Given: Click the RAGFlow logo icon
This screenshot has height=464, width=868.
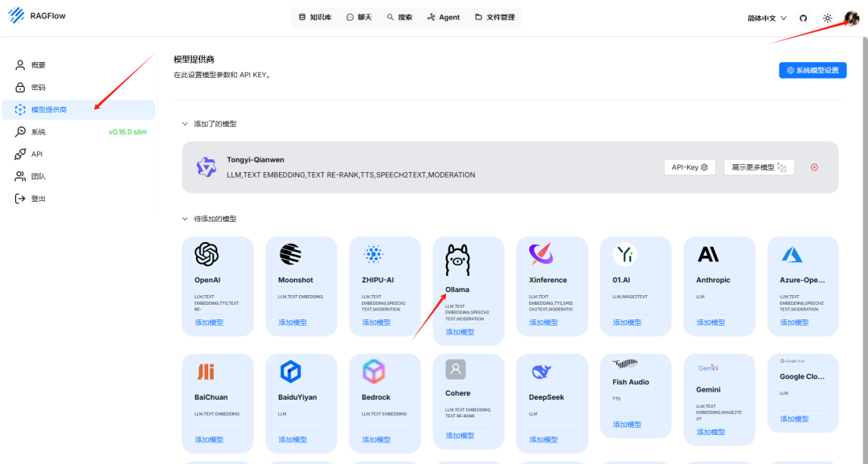Looking at the screenshot, I should click(x=16, y=15).
